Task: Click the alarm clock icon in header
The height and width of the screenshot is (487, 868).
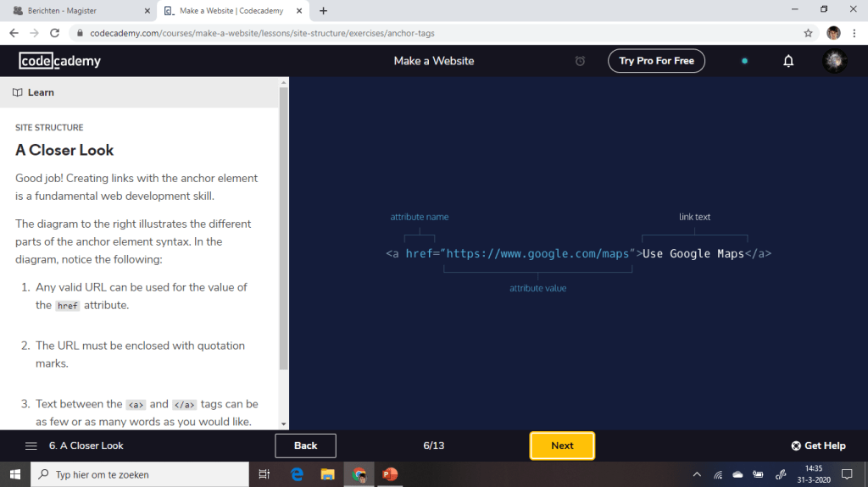Action: click(580, 61)
